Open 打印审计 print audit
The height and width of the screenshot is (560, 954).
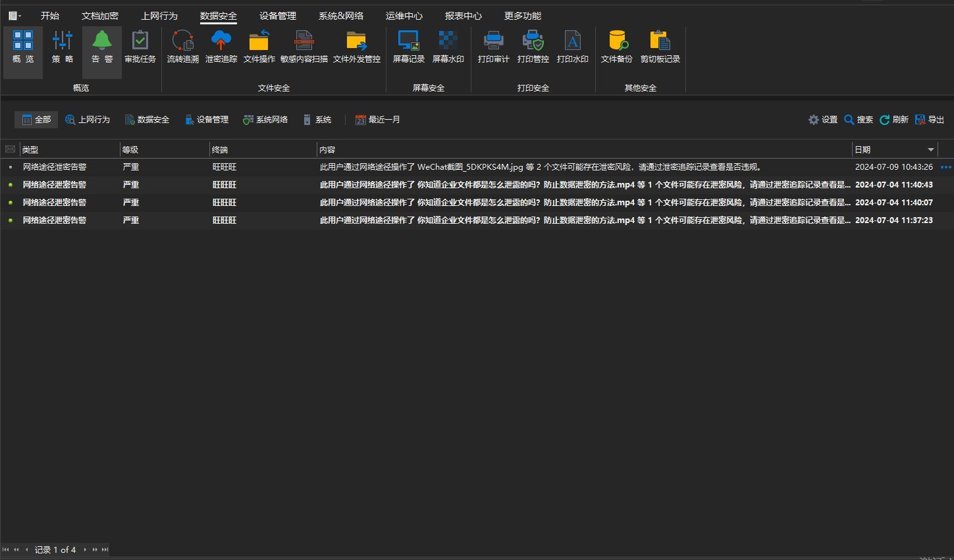pyautogui.click(x=494, y=47)
